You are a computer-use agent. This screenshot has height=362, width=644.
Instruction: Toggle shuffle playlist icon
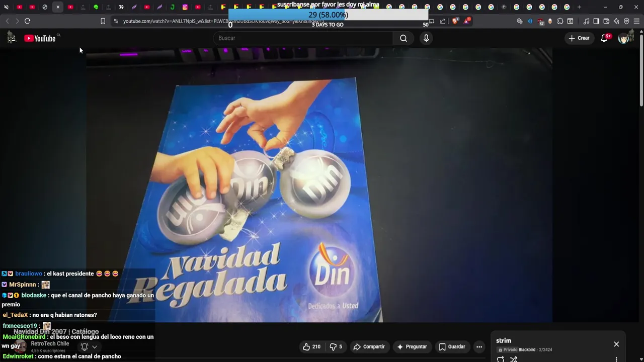pyautogui.click(x=514, y=359)
